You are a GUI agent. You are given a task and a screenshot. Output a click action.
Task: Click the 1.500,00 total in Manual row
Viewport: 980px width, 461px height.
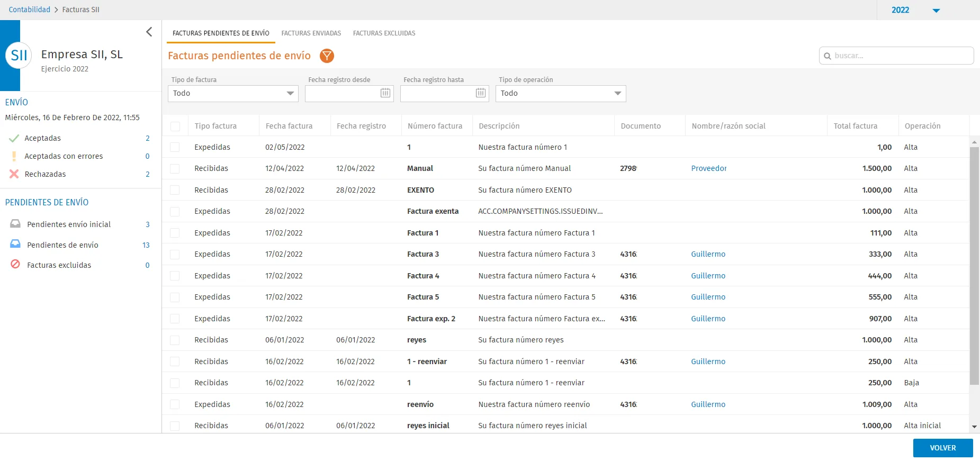877,168
